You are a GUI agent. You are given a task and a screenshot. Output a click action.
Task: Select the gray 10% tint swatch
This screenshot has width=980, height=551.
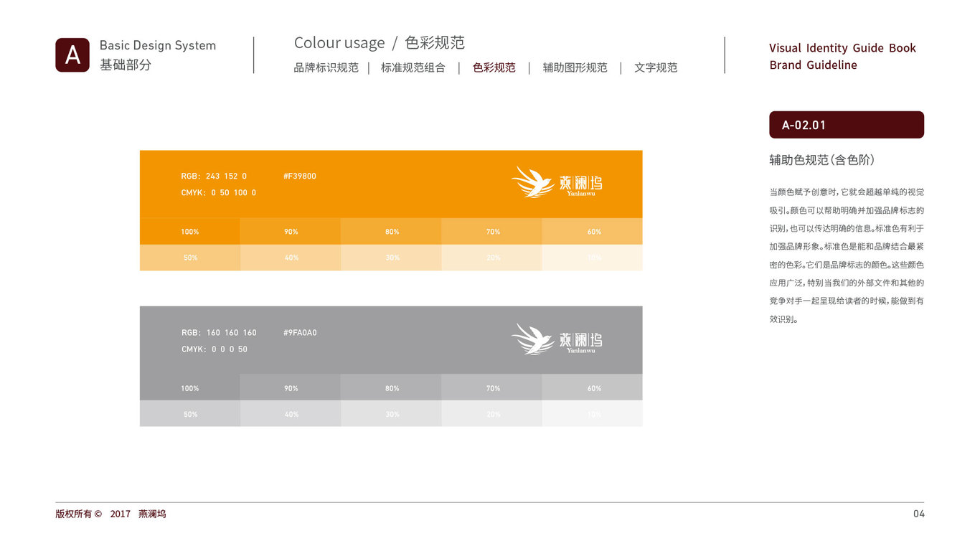[x=593, y=413]
